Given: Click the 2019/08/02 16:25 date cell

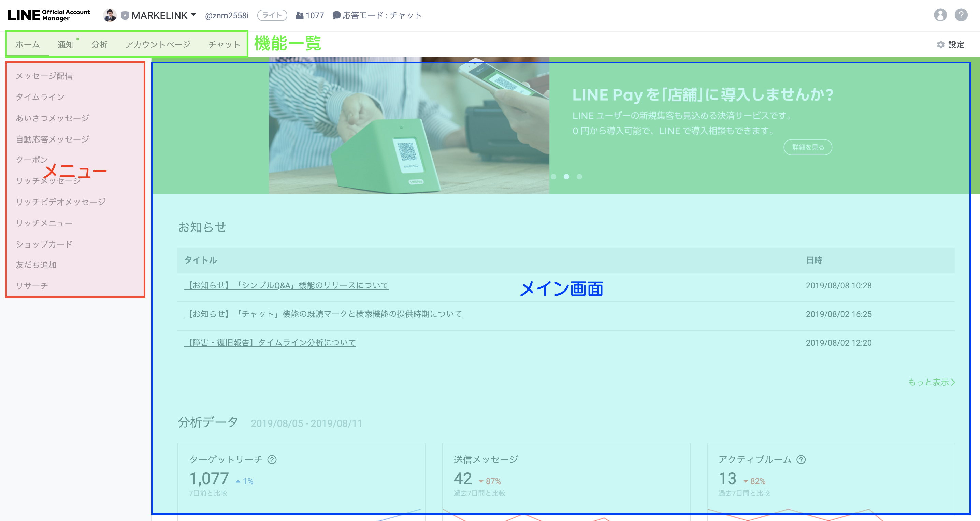Looking at the screenshot, I should tap(838, 314).
